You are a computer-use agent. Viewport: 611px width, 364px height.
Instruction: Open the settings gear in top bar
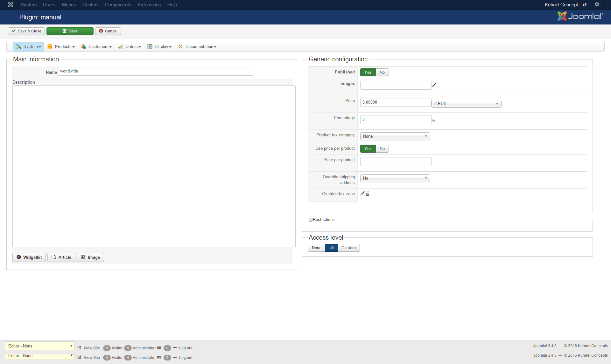coord(597,4)
